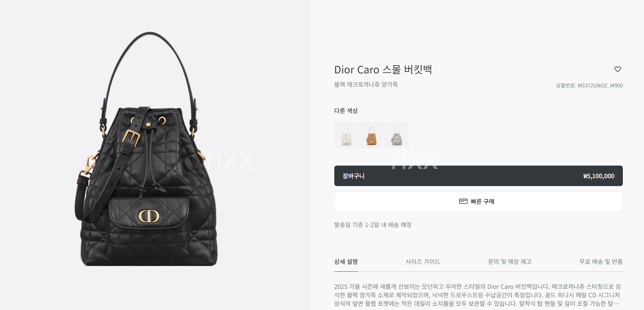Click the Dior Caro 스몰 버킷백 title

pos(383,70)
